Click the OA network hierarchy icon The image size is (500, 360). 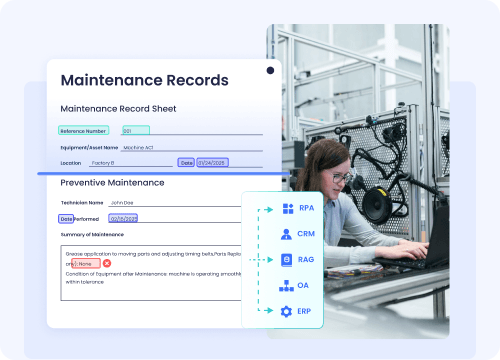286,286
